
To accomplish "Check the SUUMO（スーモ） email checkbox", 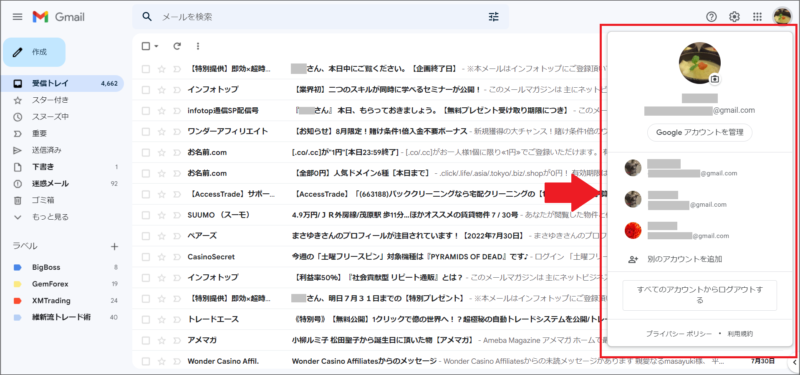I will click(146, 215).
